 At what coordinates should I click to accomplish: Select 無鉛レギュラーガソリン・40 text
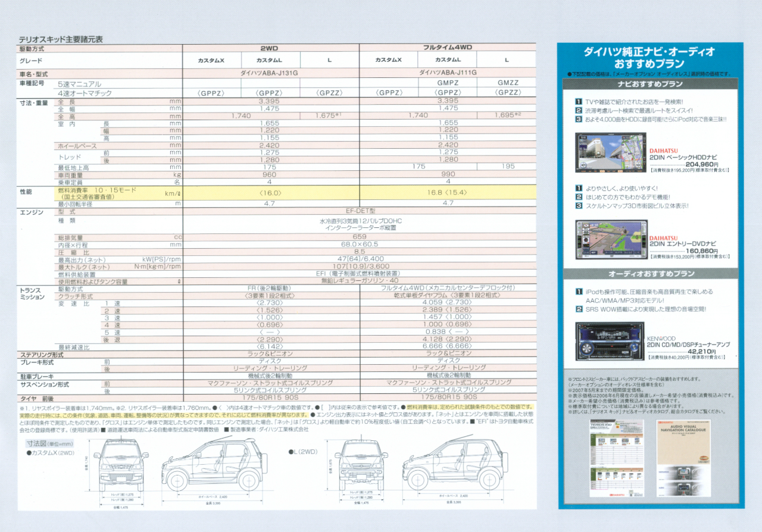pos(360,281)
